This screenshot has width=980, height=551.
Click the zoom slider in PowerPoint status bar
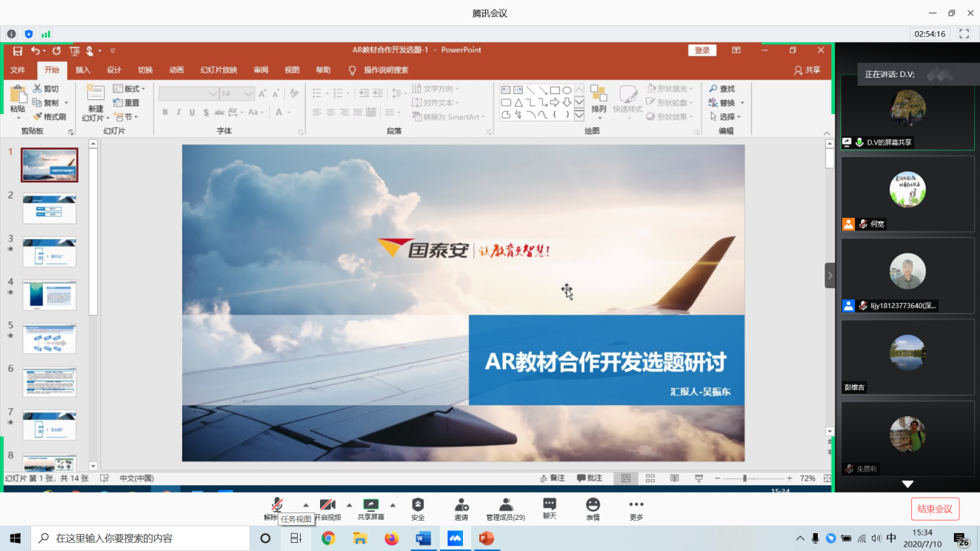pyautogui.click(x=744, y=478)
